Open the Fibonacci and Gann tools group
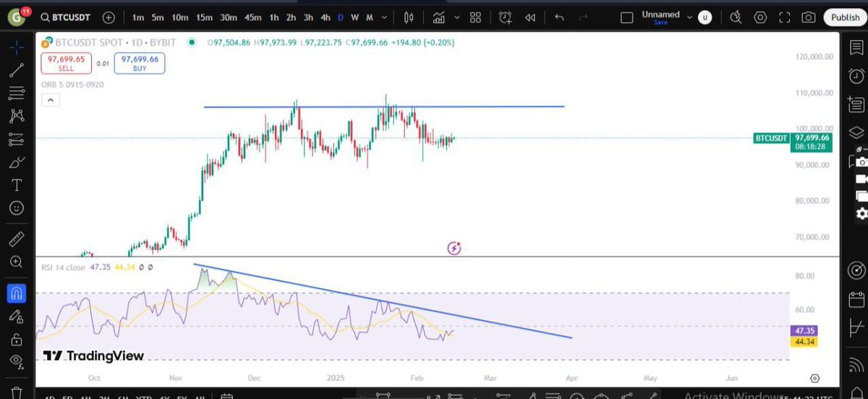The width and height of the screenshot is (868, 399). click(x=17, y=93)
